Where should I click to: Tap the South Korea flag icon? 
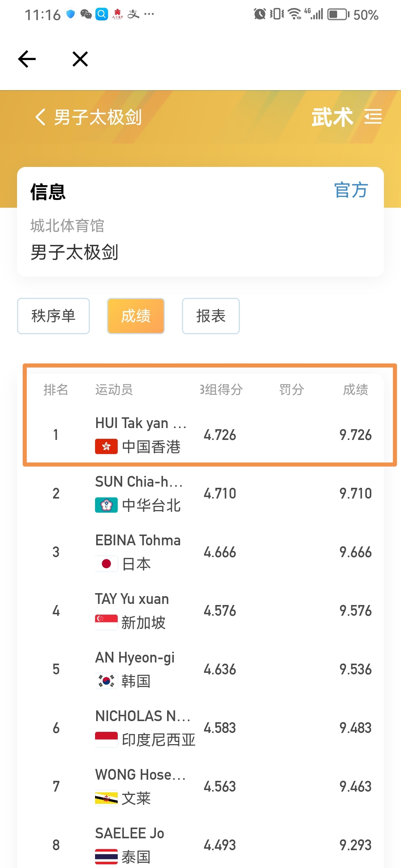coord(106,681)
